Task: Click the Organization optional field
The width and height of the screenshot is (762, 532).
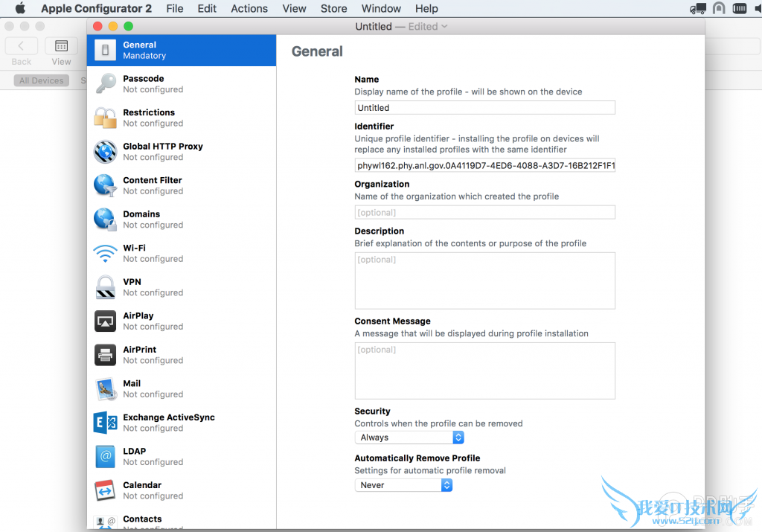Action: (x=484, y=212)
